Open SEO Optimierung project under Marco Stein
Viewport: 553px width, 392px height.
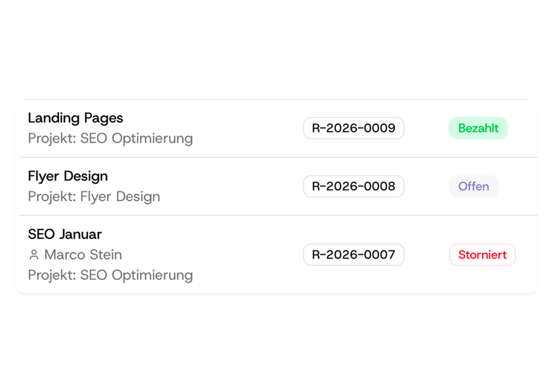click(x=137, y=275)
